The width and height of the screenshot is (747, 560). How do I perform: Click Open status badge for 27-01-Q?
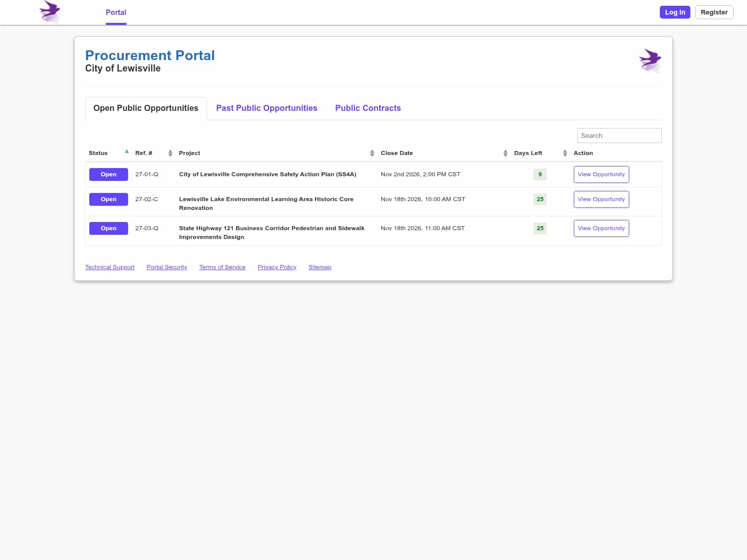coord(108,174)
